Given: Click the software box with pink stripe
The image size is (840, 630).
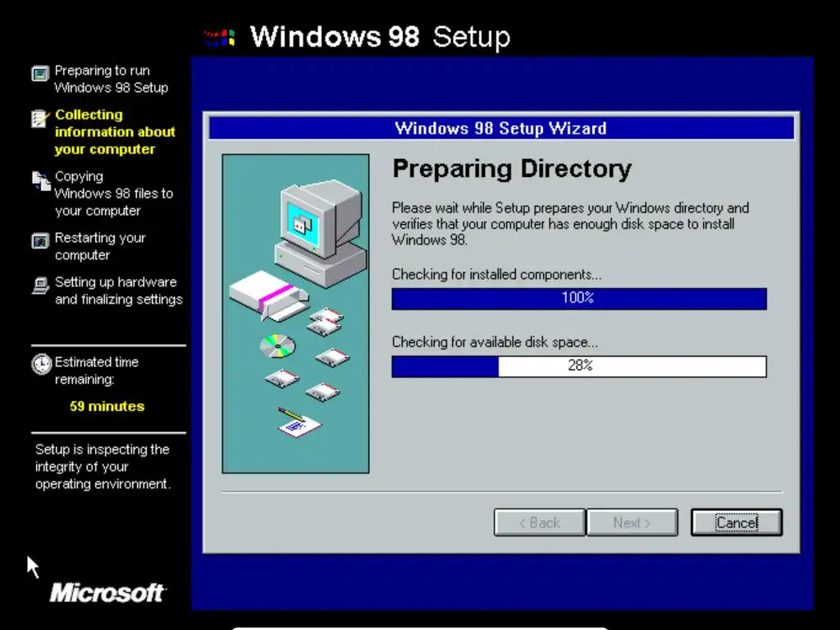Looking at the screenshot, I should 269,295.
